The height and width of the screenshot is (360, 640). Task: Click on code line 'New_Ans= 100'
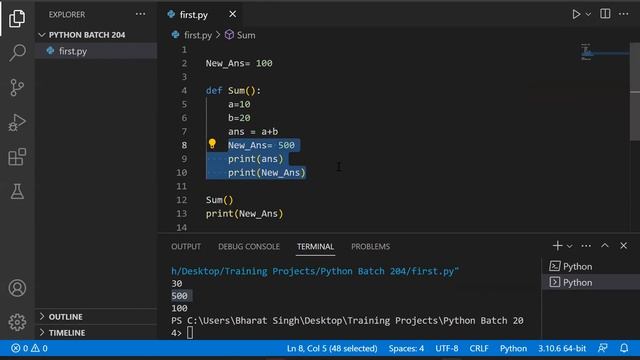coord(239,63)
